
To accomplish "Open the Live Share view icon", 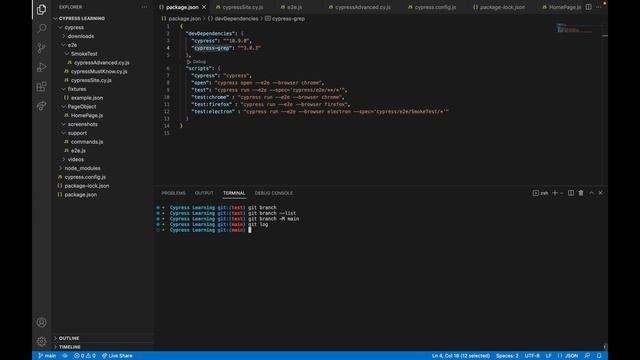I will tap(41, 106).
